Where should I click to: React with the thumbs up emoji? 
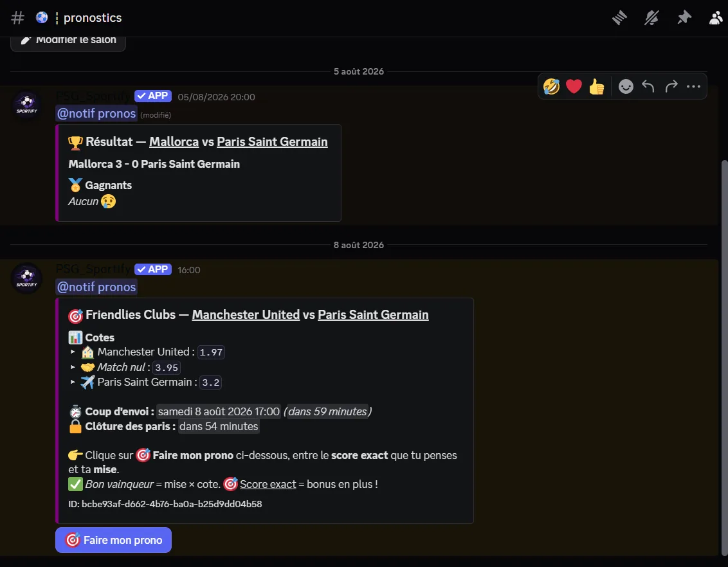tap(597, 86)
